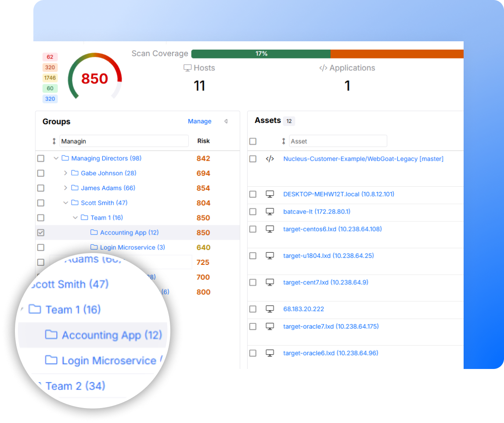Click the Managing Directors folder icon

click(65, 158)
